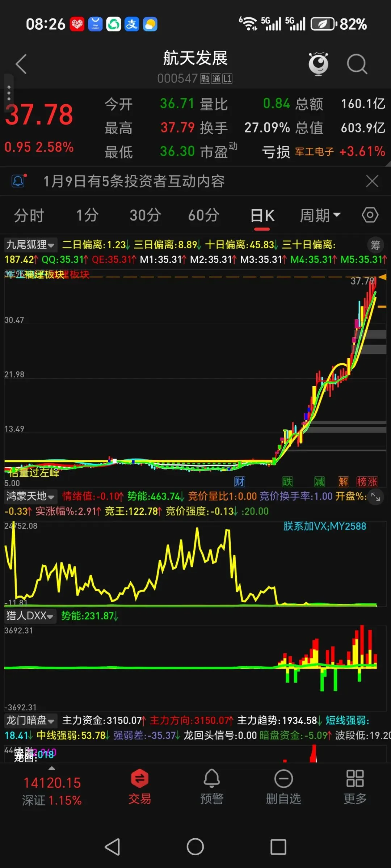391x868 pixels.
Task: Switch to 60分 chart tab
Action: coord(204,215)
